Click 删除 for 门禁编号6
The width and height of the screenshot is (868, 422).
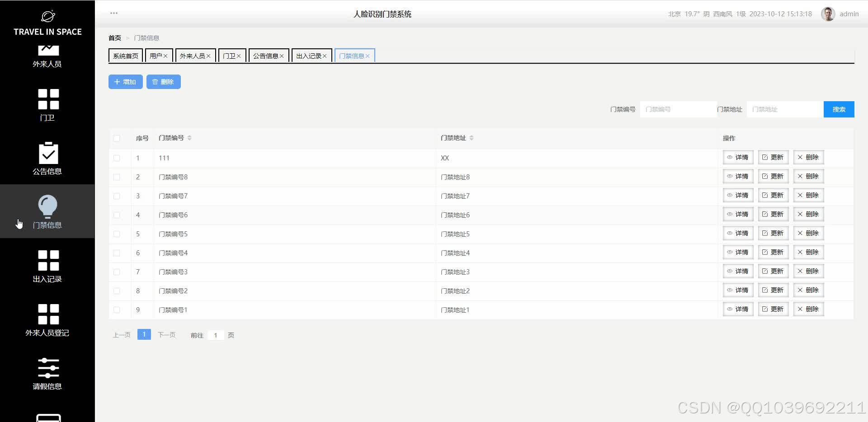808,214
